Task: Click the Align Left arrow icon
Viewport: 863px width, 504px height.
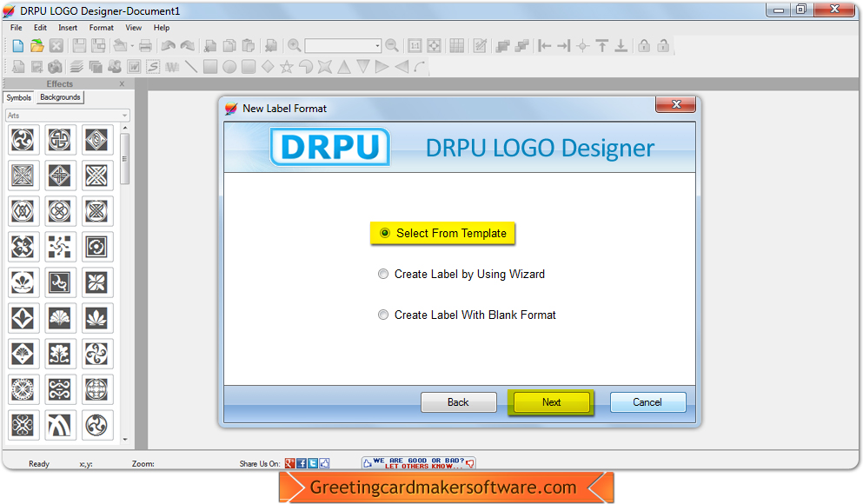Action: point(545,46)
